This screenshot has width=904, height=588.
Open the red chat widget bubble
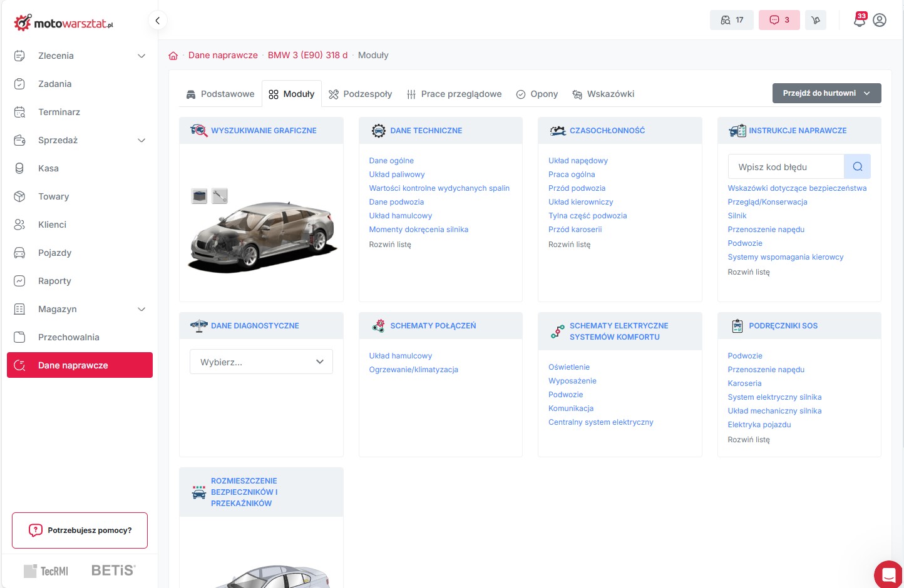[x=888, y=574]
